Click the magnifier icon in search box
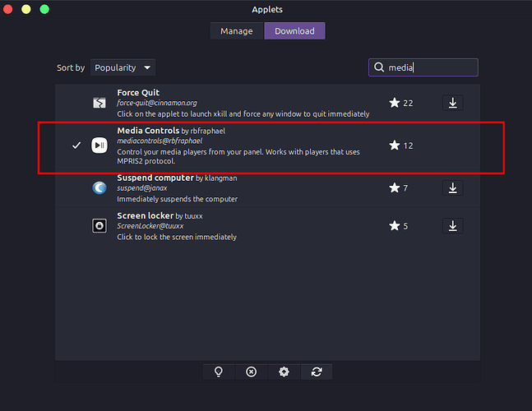 click(x=379, y=67)
